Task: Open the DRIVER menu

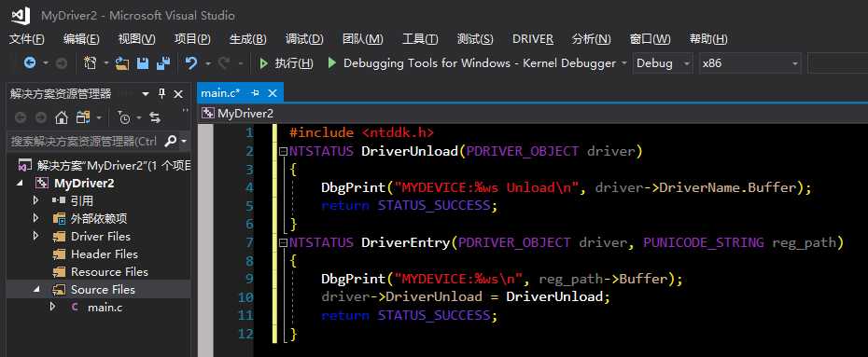Action: click(533, 39)
